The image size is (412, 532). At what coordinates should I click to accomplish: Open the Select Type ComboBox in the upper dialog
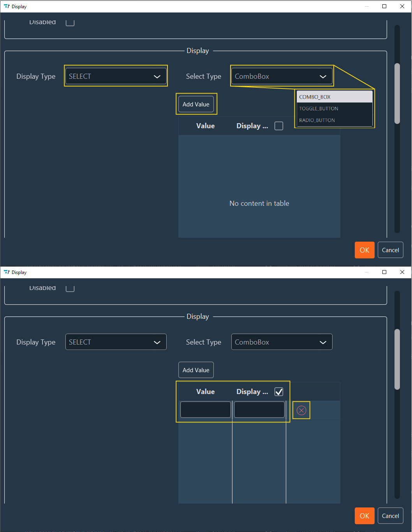282,76
